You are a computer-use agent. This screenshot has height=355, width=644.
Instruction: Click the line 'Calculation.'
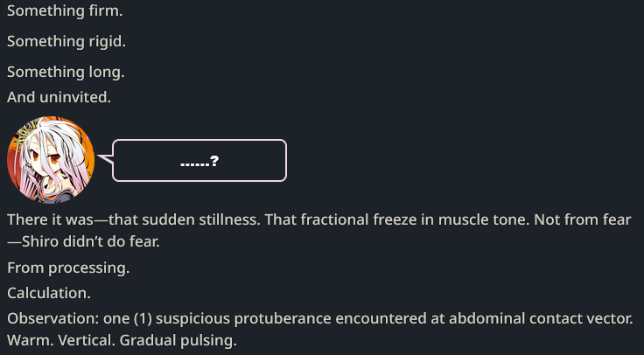(x=49, y=293)
